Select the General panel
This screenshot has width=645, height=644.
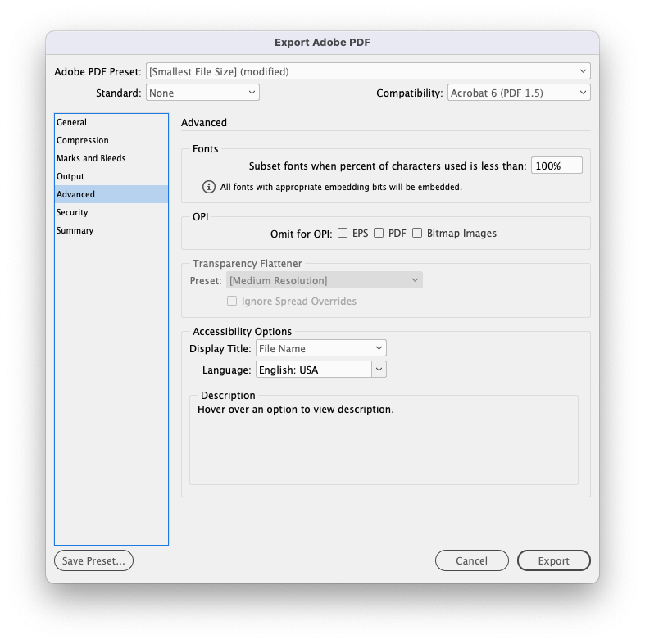coord(111,122)
